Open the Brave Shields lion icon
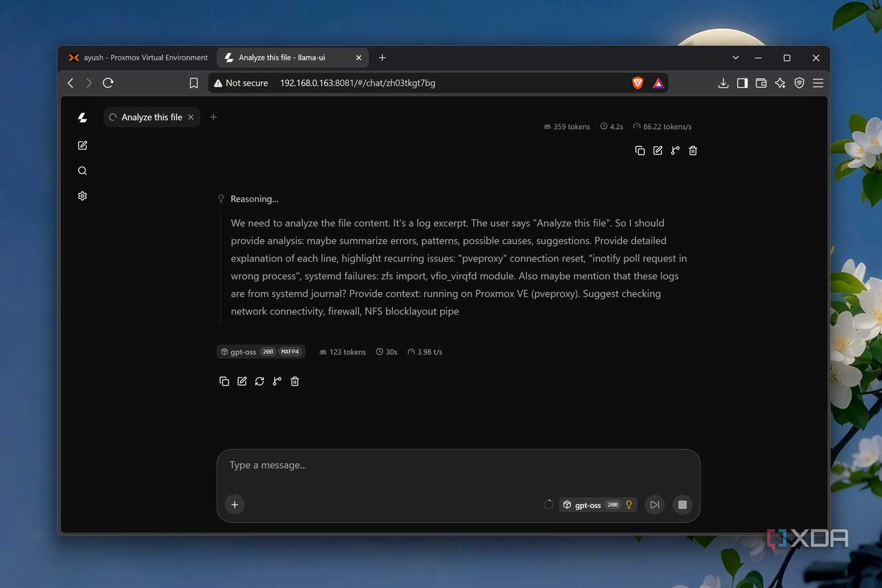 tap(637, 83)
